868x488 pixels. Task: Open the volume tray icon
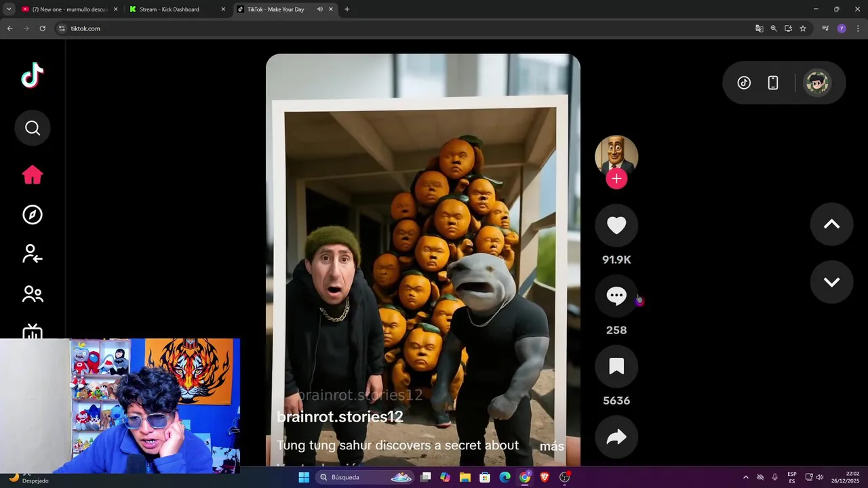pyautogui.click(x=819, y=477)
